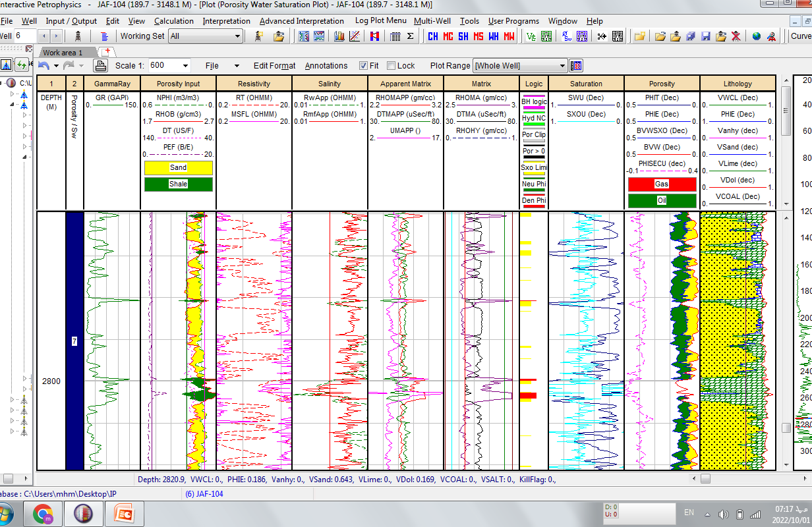The width and height of the screenshot is (812, 527).
Task: Click the CH toolbar icon
Action: click(433, 36)
